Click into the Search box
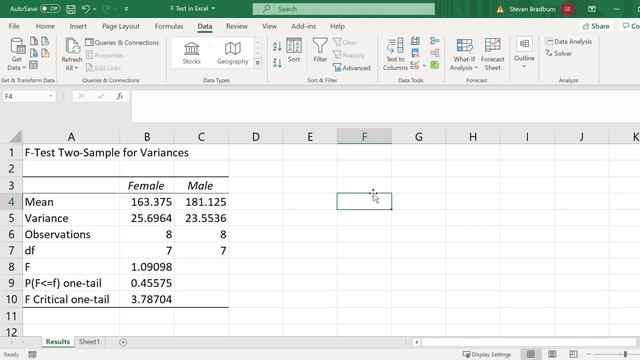This screenshot has width=640, height=360. [x=344, y=9]
